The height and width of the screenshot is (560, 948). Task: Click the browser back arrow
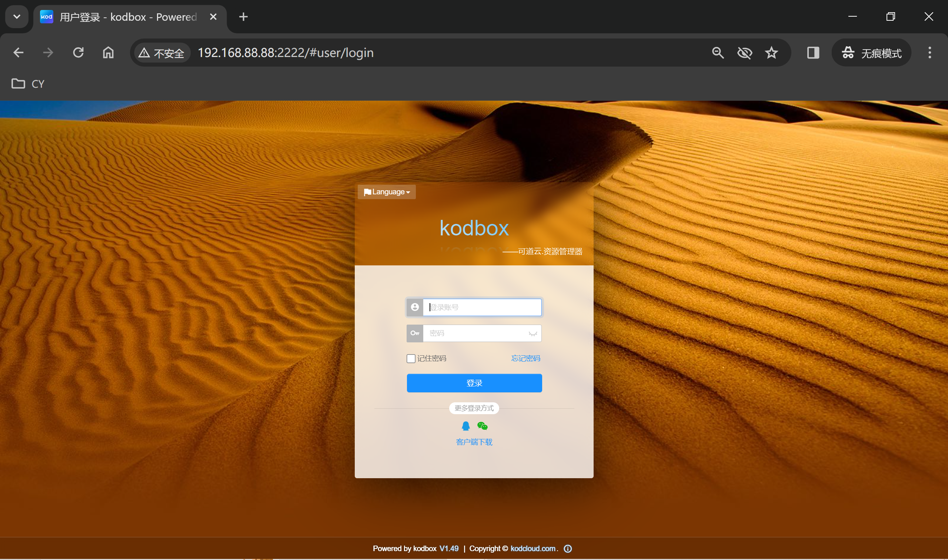pyautogui.click(x=19, y=53)
